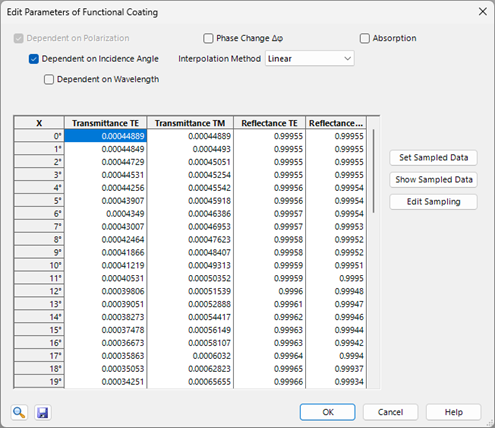The image size is (495, 428).
Task: Enable Dependent on Wavelength option
Action: click(x=49, y=80)
